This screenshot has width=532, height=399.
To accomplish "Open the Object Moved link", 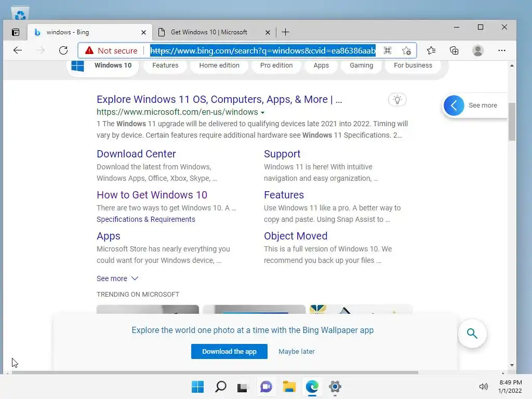I will click(x=296, y=236).
